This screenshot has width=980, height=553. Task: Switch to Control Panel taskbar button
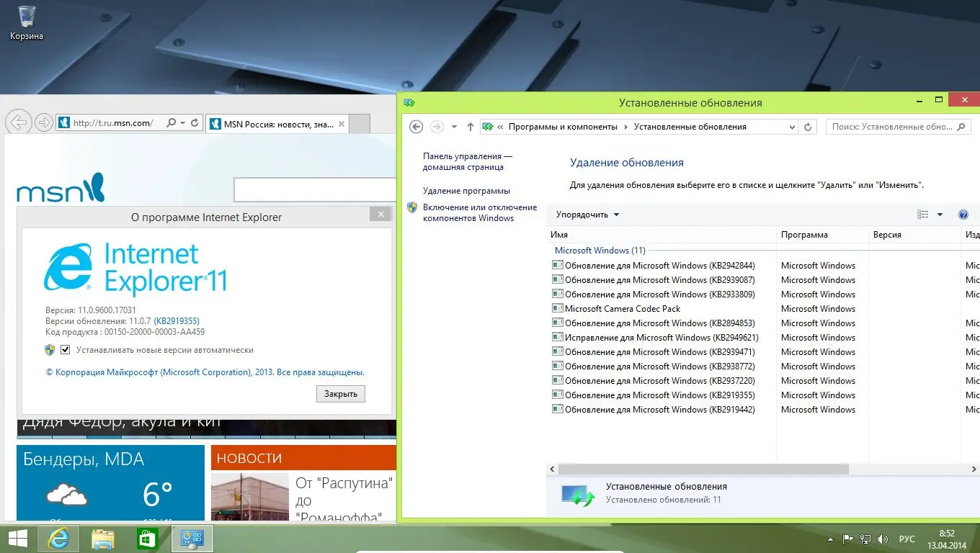[192, 539]
